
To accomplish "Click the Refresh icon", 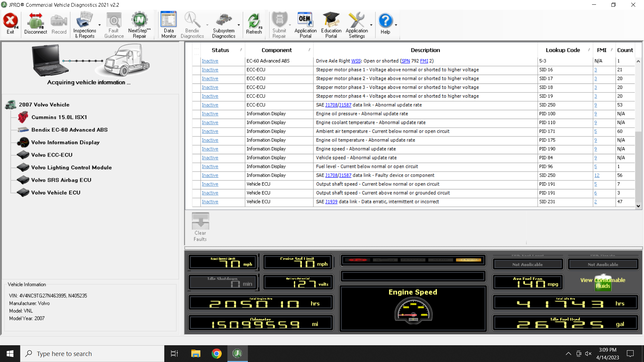I will [254, 24].
